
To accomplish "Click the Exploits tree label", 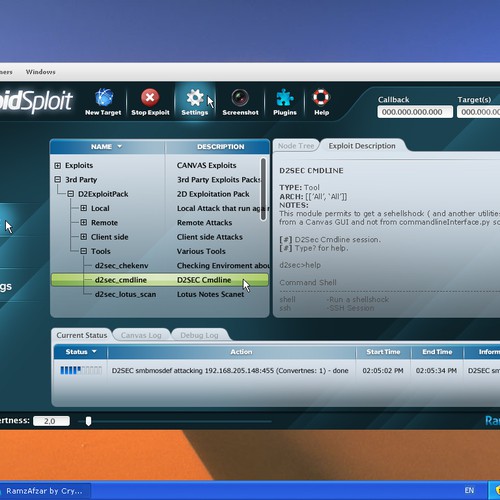I will (79, 165).
